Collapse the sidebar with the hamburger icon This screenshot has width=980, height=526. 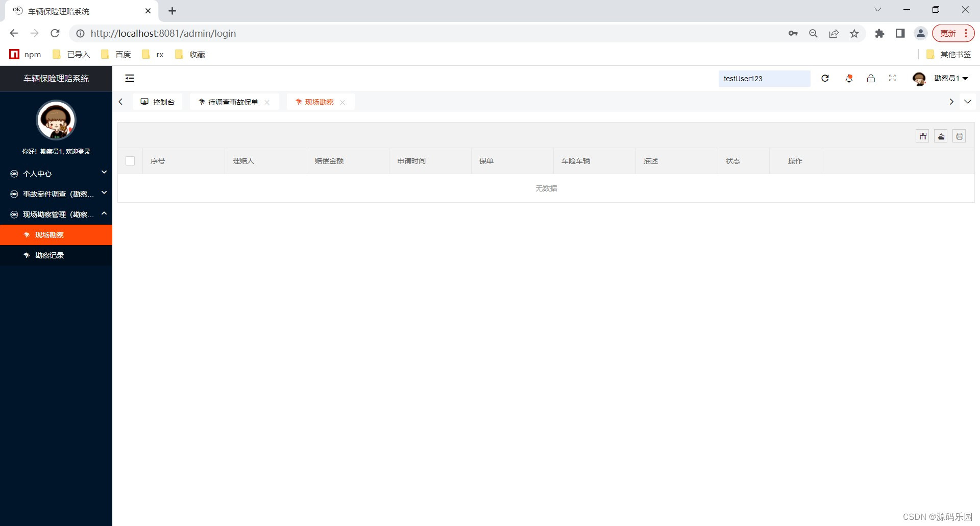(129, 78)
